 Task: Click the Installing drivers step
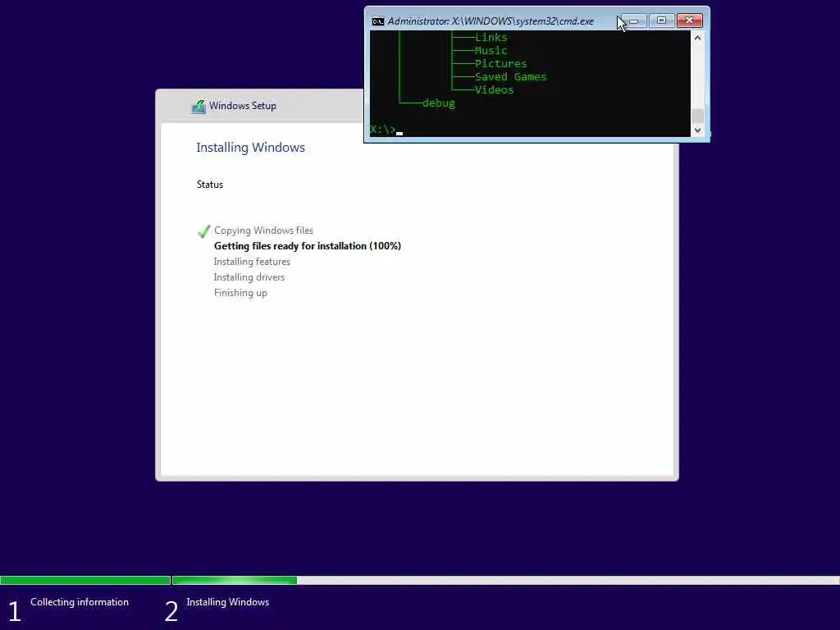[x=249, y=277]
